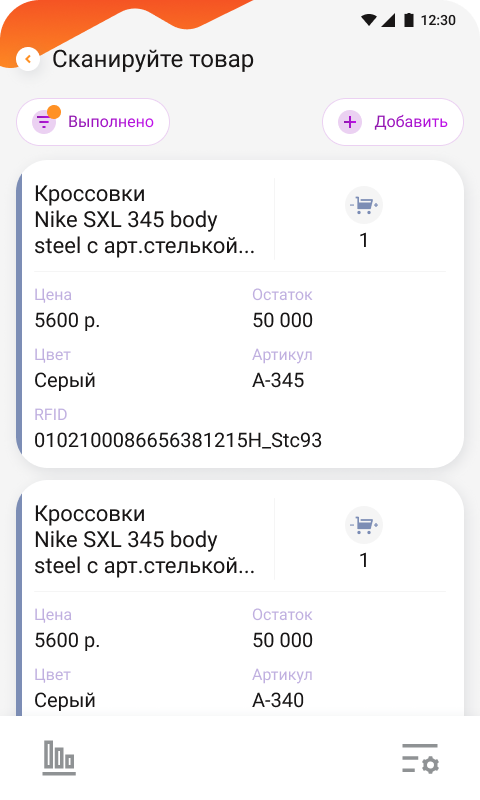The width and height of the screenshot is (480, 800).
Task: Open the bar chart statistics tab
Action: (x=59, y=758)
